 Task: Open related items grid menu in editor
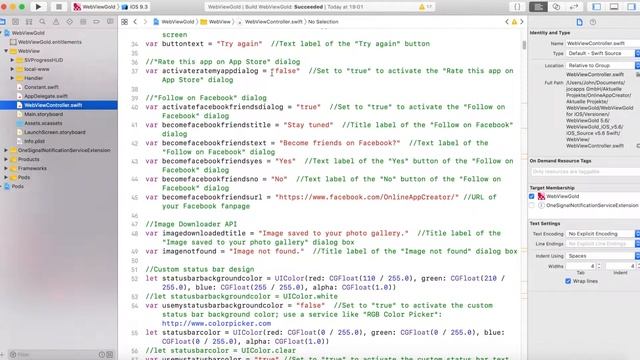[124, 22]
